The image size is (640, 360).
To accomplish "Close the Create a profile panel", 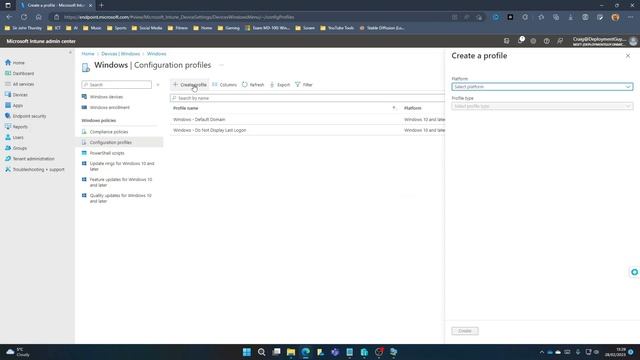I will point(628,56).
